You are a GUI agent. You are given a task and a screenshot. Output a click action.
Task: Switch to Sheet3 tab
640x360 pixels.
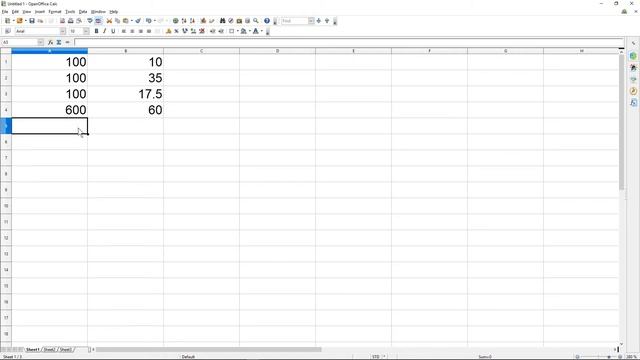point(66,350)
